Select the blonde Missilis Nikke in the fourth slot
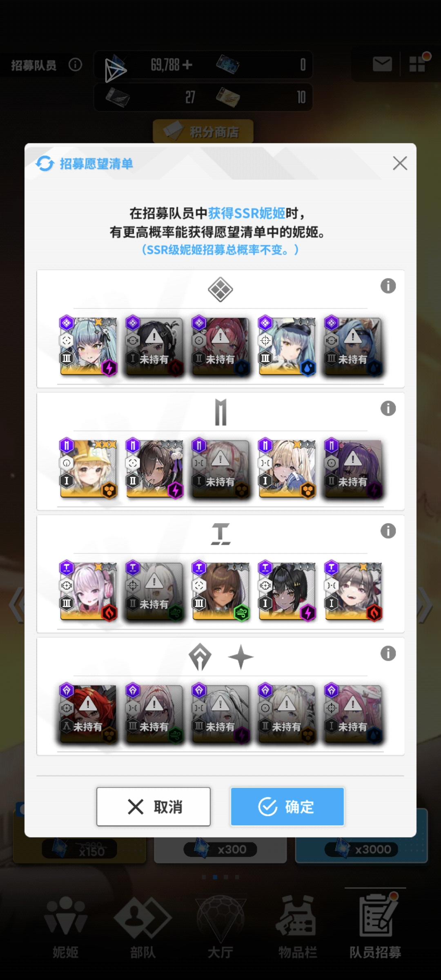 tap(287, 469)
